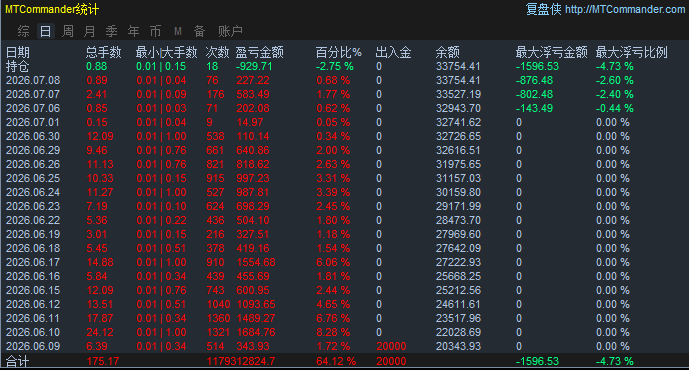Click the -929.71 position loss value
The image size is (689, 370).
coord(254,66)
